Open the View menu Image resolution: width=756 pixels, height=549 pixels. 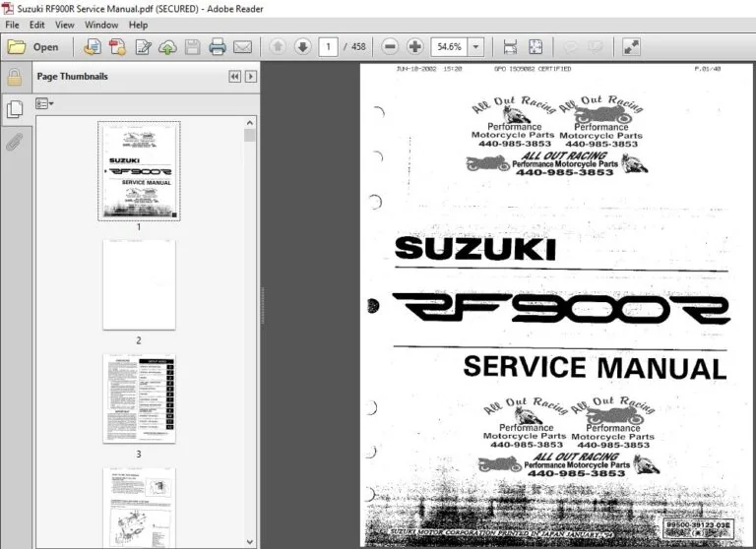64,25
